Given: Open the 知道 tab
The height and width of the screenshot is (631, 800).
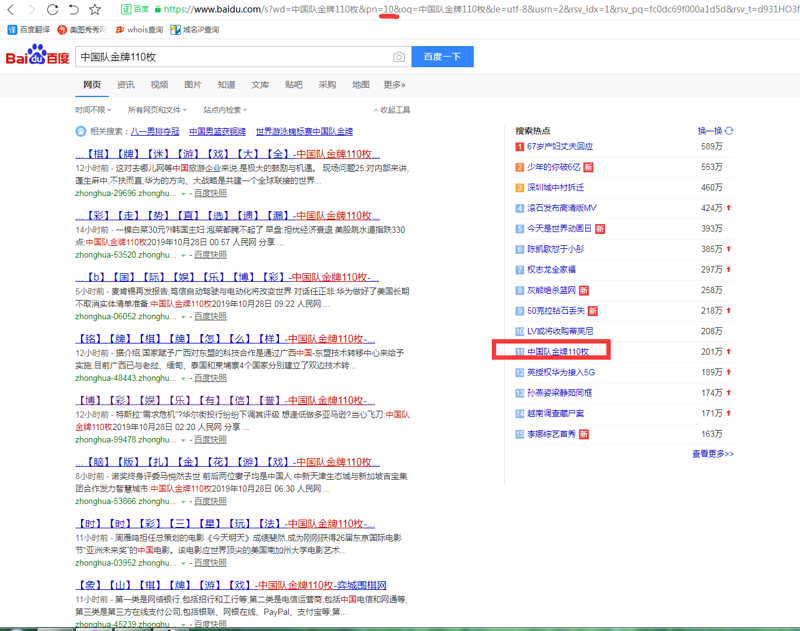Looking at the screenshot, I should 227,85.
